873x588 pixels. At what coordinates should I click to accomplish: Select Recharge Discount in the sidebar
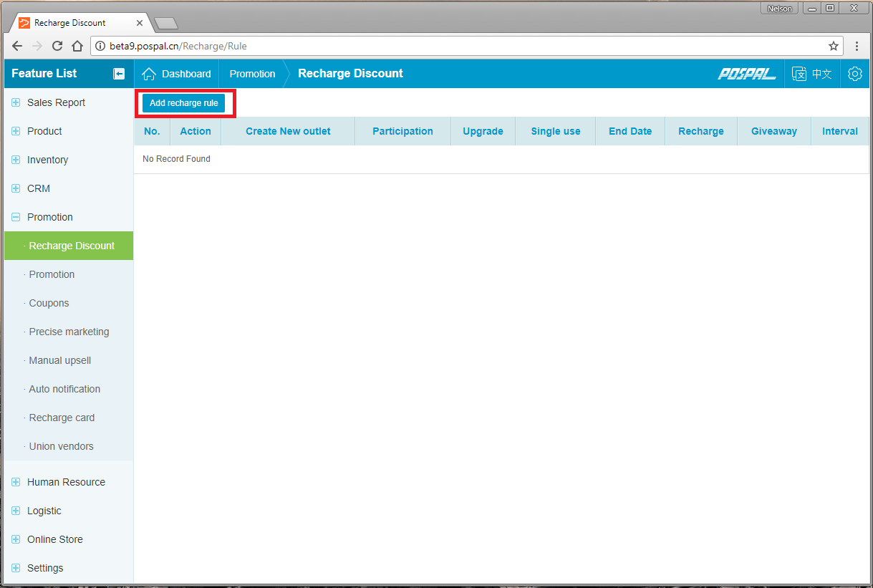point(69,246)
